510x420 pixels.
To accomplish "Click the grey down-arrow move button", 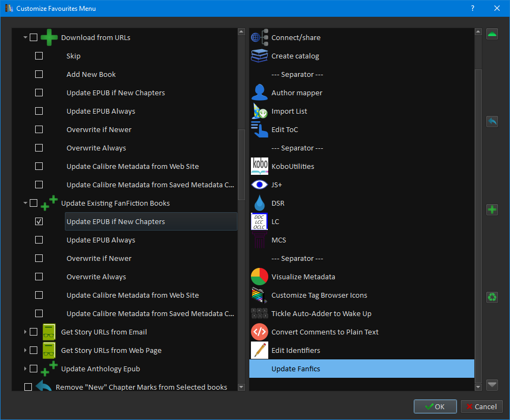I will coord(492,385).
